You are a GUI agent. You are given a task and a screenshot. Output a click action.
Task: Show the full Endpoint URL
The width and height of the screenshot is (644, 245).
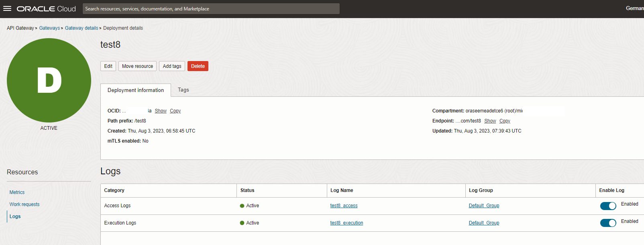pyautogui.click(x=490, y=121)
